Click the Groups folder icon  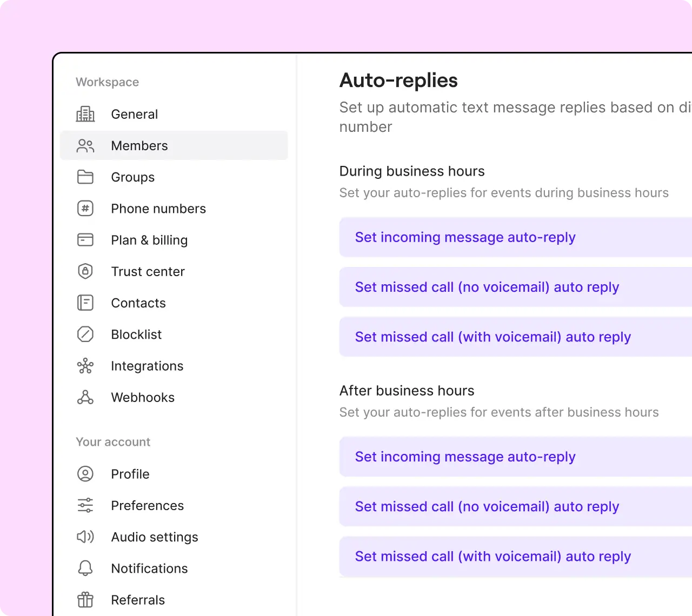pos(85,177)
